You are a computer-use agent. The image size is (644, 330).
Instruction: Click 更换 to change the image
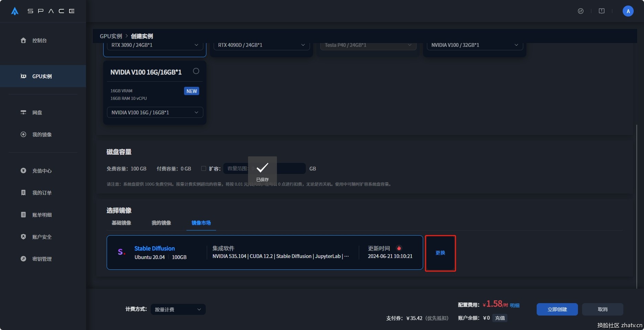pos(440,253)
